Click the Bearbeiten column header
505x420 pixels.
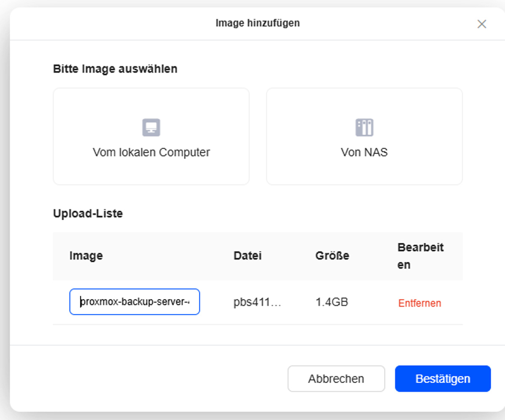420,256
